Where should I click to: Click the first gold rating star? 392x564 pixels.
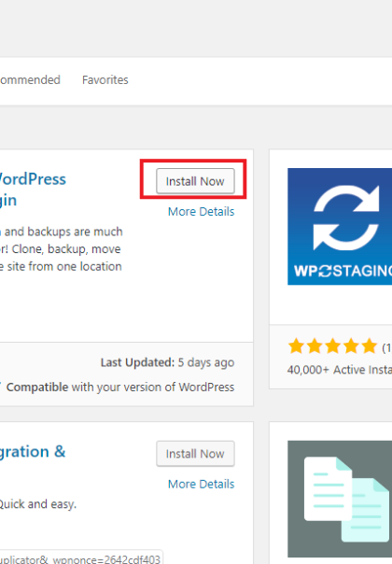click(x=297, y=346)
